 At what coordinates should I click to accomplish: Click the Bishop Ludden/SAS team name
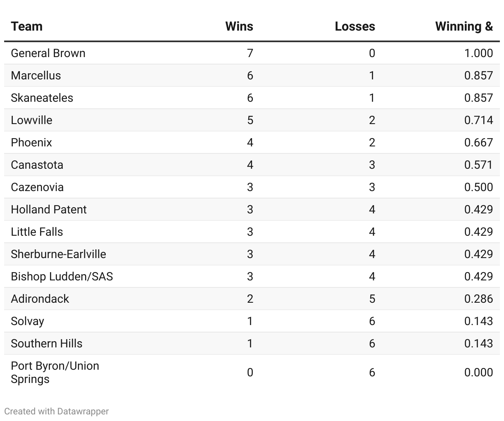62,276
